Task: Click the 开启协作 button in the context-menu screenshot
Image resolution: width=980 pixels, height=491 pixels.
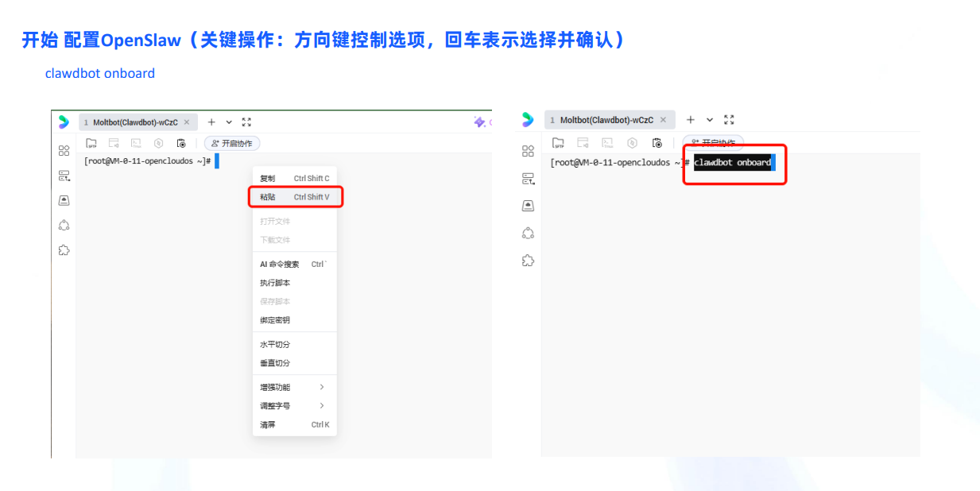Action: coord(232,143)
